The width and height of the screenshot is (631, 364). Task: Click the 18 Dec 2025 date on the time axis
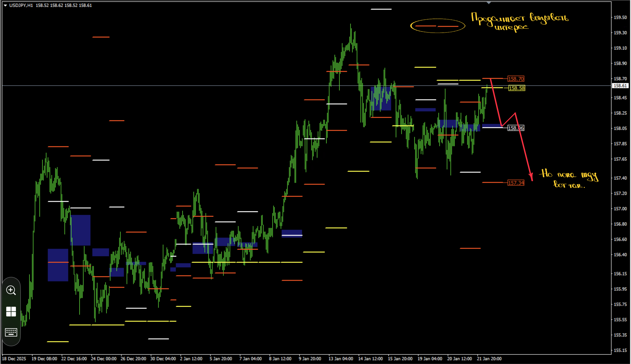click(14, 358)
